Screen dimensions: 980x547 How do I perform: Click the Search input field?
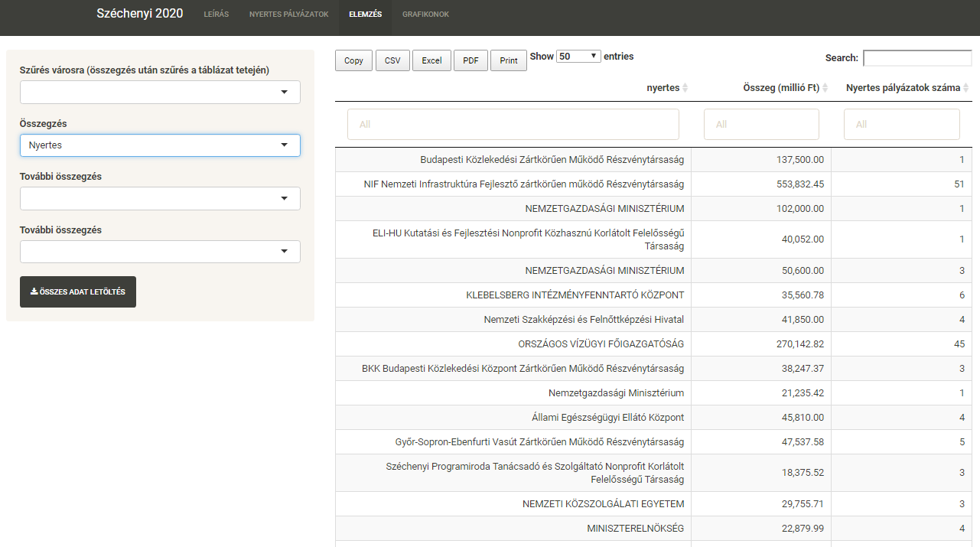point(917,58)
